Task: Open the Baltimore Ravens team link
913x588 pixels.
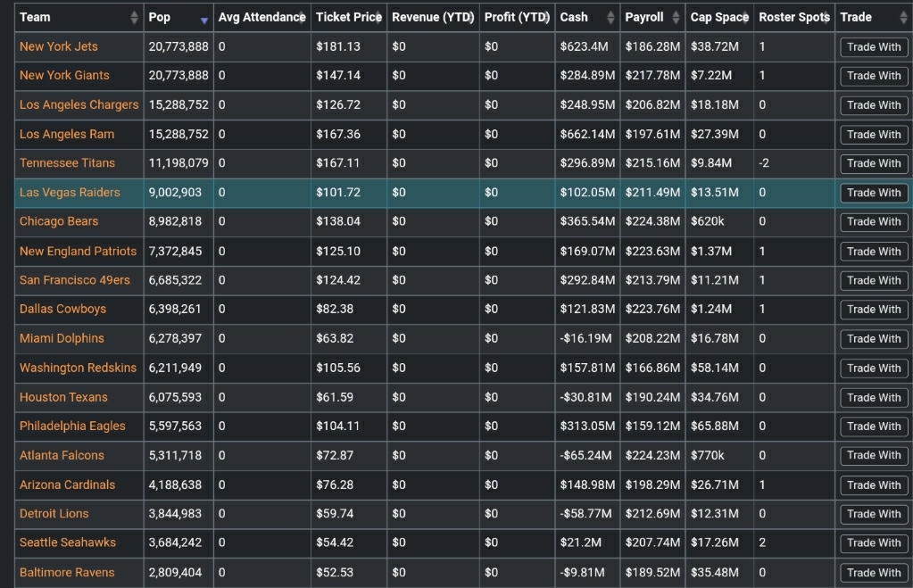Action: click(67, 573)
